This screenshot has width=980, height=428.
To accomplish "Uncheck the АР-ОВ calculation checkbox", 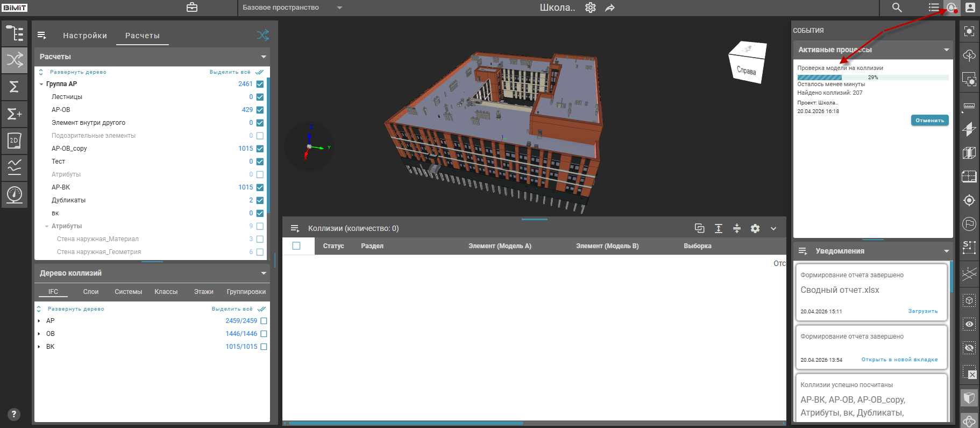I will (260, 110).
